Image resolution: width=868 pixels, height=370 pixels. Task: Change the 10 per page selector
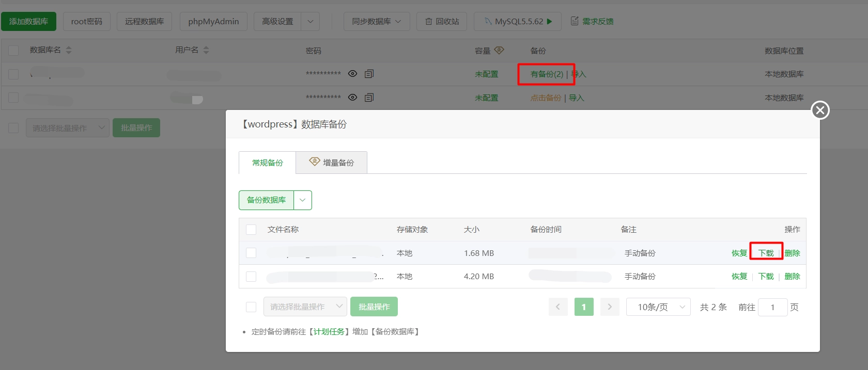point(658,307)
